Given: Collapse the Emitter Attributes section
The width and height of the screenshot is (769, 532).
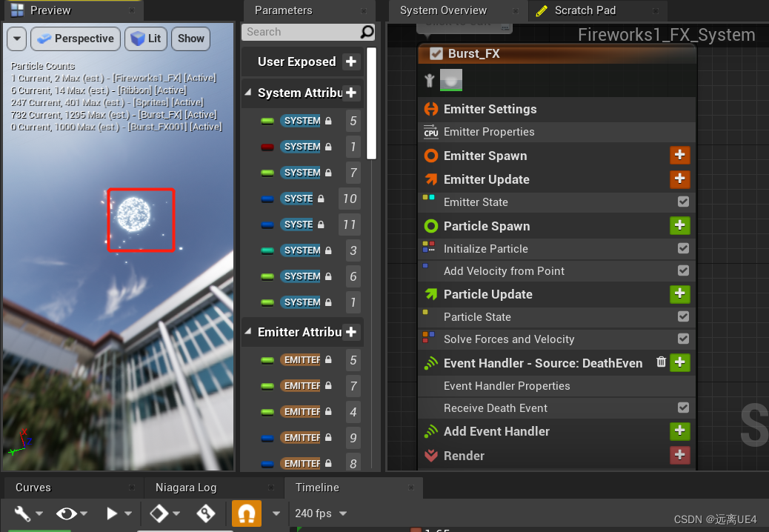Looking at the screenshot, I should pyautogui.click(x=248, y=331).
